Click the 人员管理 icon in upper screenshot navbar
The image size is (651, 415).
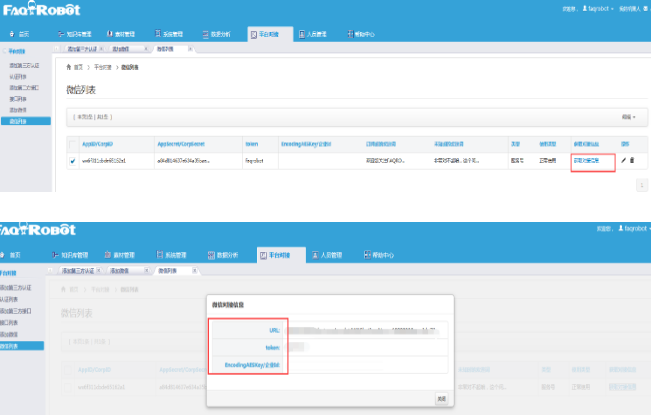point(302,34)
